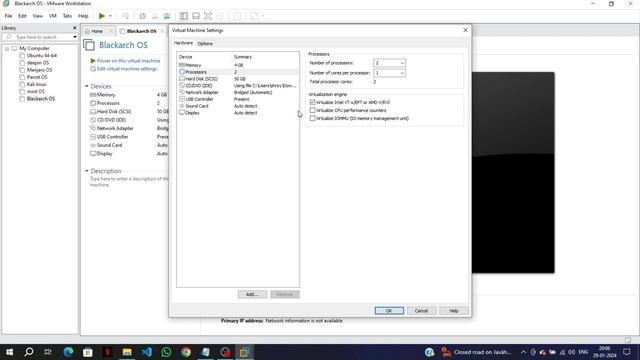Open the Library search dropdown arrow
This screenshot has width=640, height=360.
(x=75, y=37)
